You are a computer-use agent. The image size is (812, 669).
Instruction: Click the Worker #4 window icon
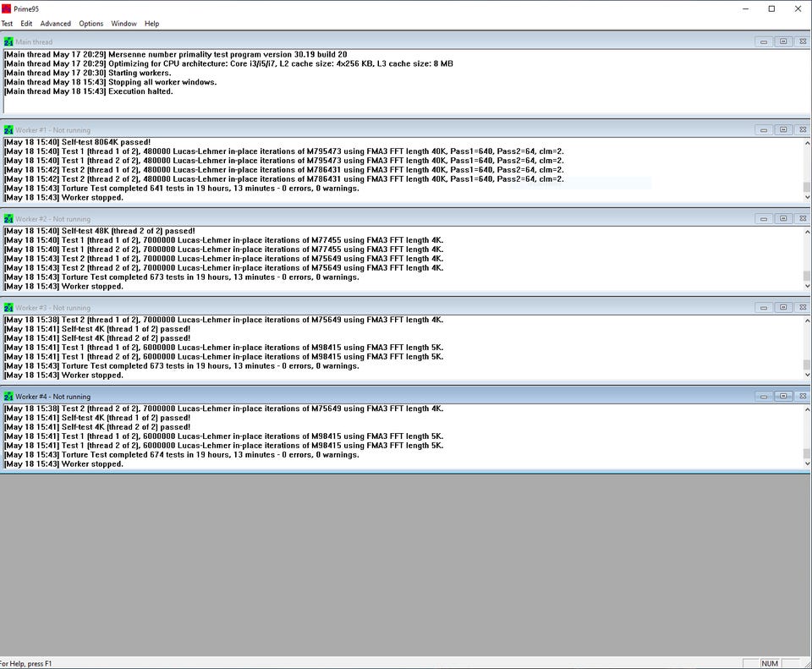point(8,397)
